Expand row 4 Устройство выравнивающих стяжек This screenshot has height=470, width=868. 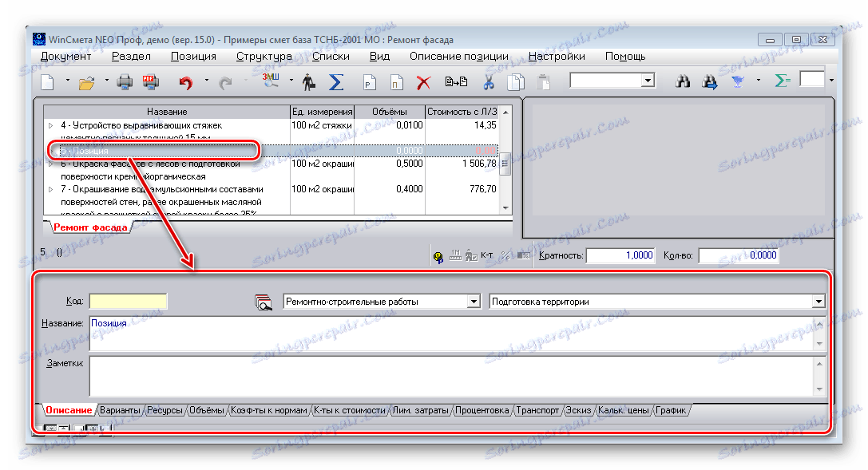50,125
